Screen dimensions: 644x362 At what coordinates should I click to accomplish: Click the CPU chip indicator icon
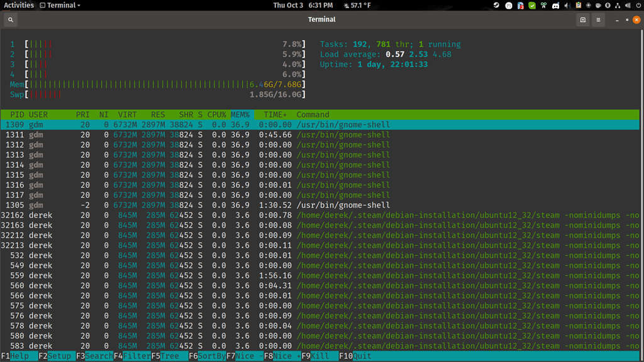[x=589, y=5]
